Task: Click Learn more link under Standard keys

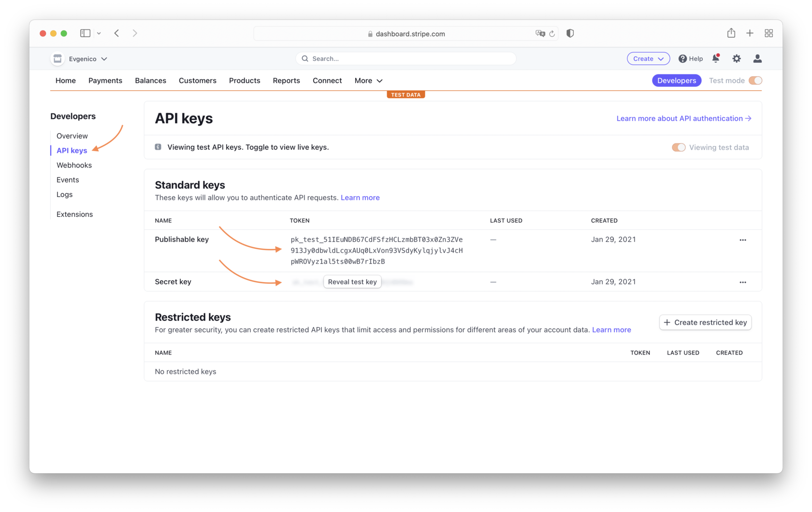Action: tap(360, 198)
